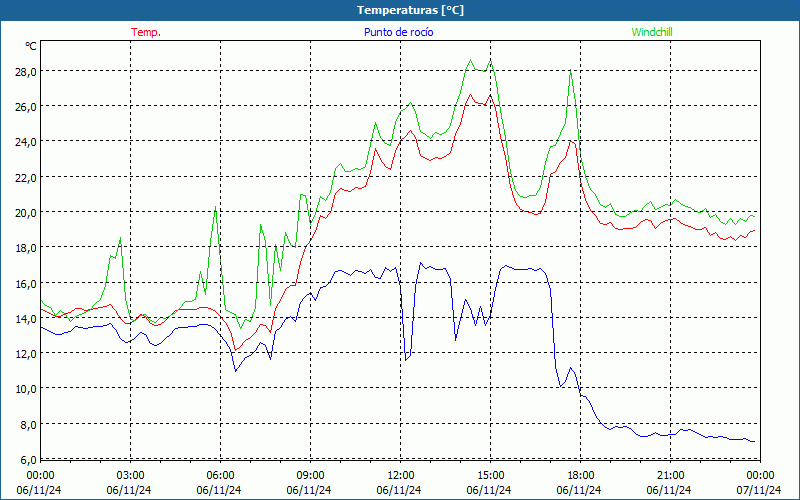Click the red Temp. legend label
The height and width of the screenshot is (500, 800).
point(146,32)
